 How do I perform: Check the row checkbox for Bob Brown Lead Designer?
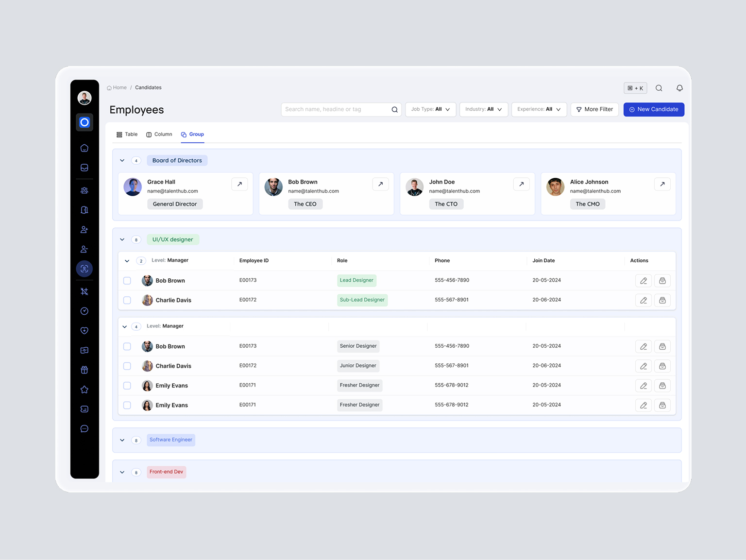pos(127,280)
